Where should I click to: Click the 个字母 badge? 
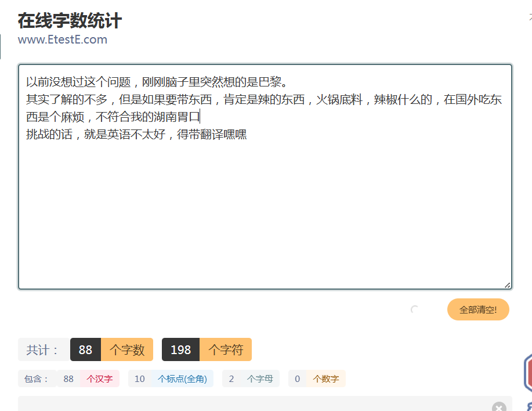click(x=260, y=378)
